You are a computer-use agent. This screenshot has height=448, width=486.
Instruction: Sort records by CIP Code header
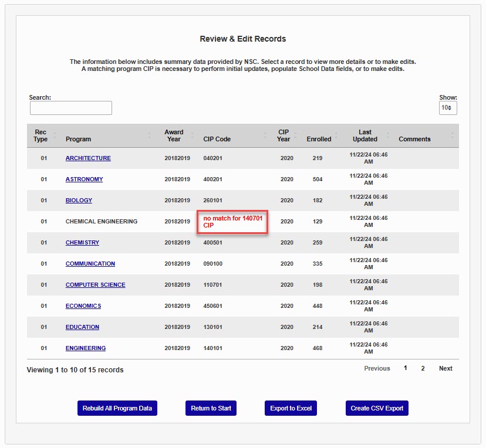click(217, 139)
